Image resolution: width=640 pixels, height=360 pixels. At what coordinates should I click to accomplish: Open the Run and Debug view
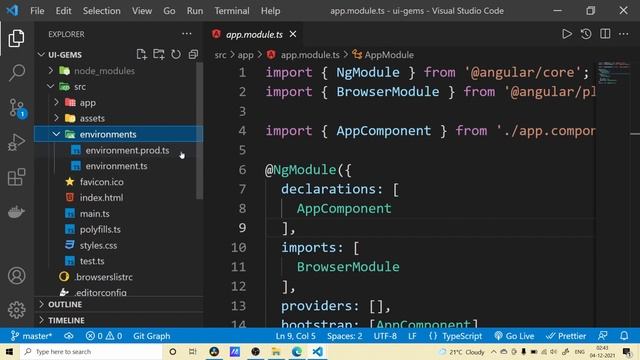pos(16,142)
